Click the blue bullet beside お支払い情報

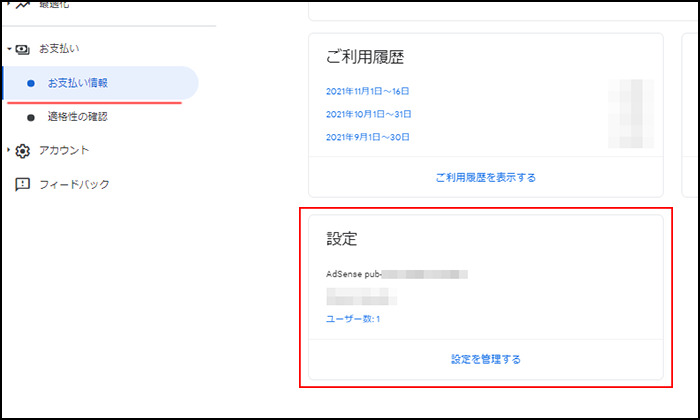(x=31, y=83)
